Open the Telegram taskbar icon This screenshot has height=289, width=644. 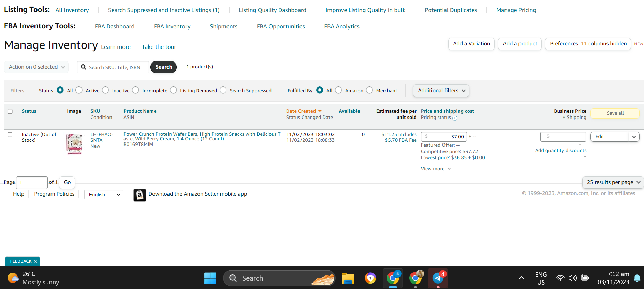438,278
